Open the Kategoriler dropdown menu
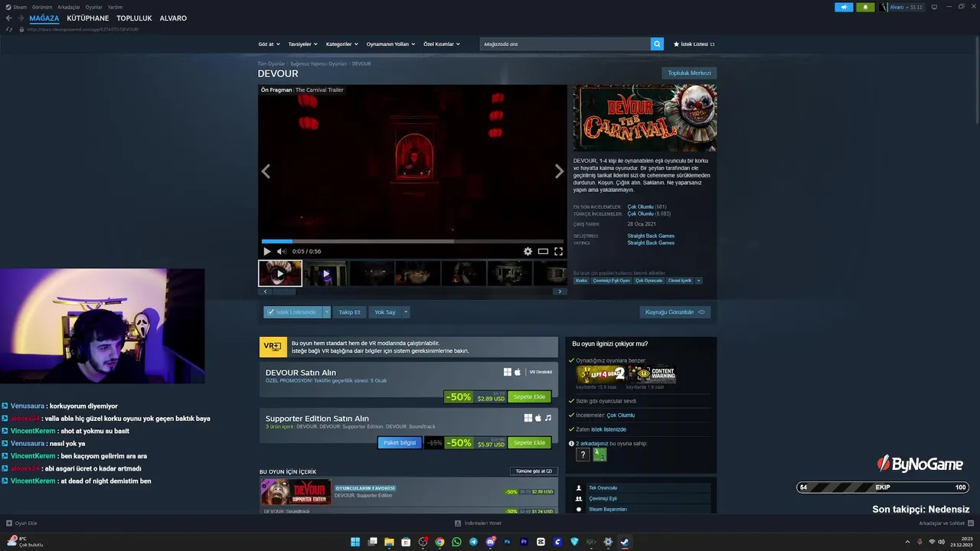 342,44
